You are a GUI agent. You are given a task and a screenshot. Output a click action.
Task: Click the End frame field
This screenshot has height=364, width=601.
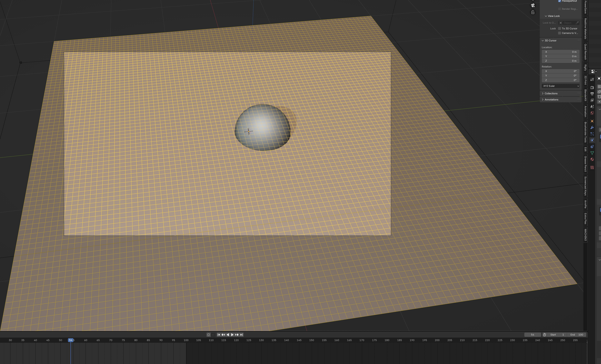(x=577, y=335)
